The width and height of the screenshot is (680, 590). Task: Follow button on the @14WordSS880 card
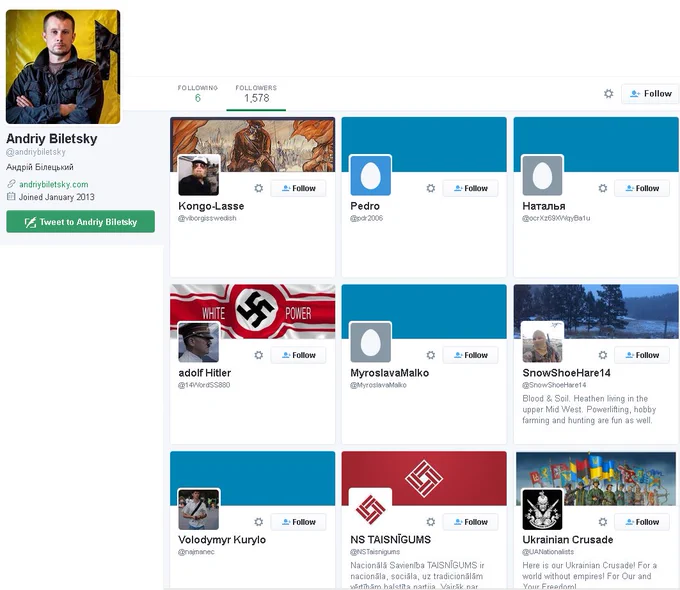click(x=298, y=355)
